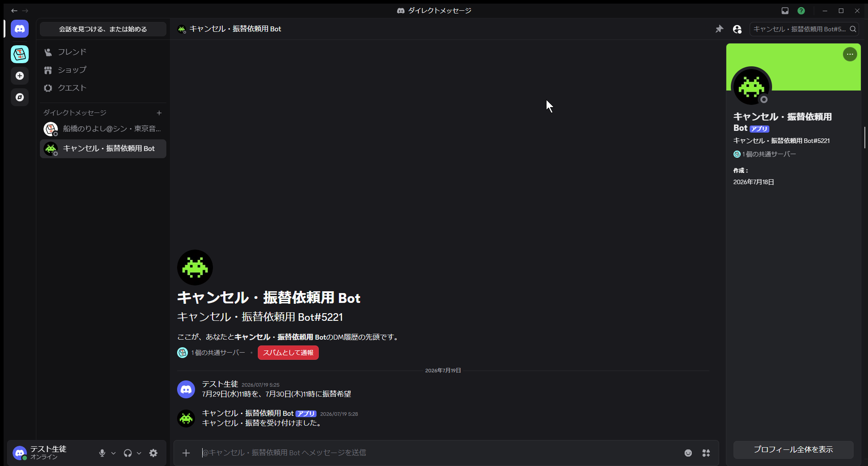Open the apps launcher icon

(706, 453)
